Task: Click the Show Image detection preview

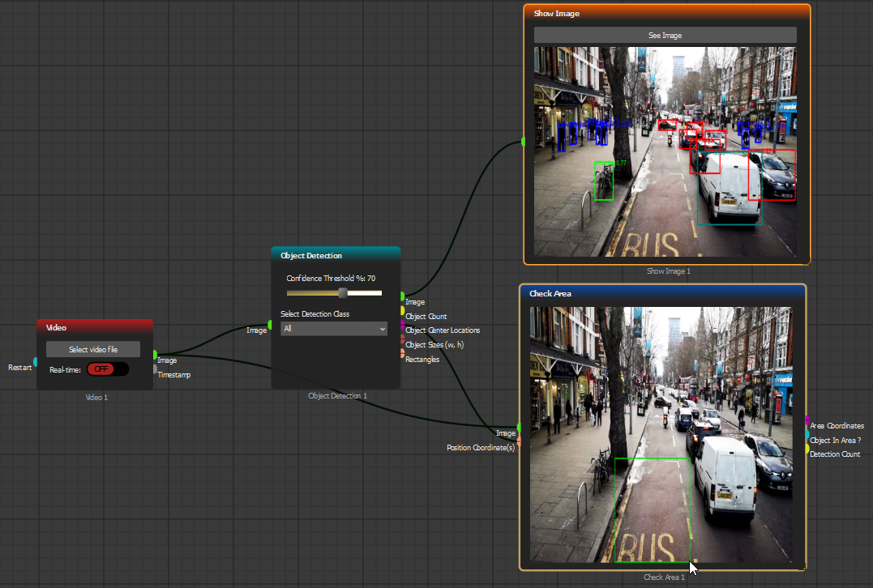Action: click(x=665, y=151)
